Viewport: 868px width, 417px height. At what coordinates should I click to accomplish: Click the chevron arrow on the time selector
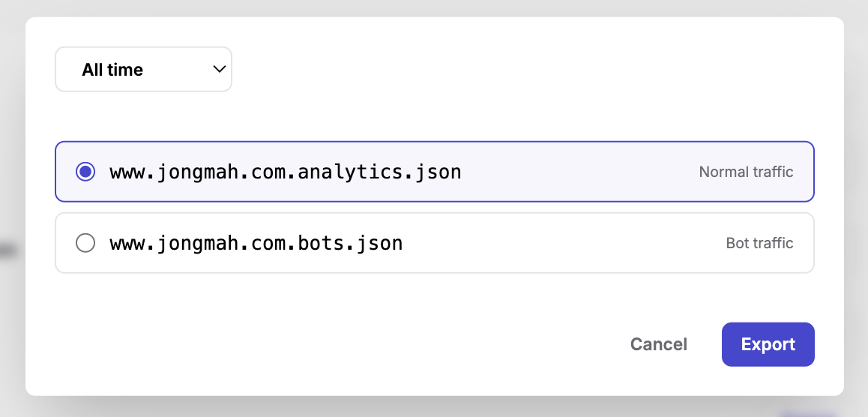click(220, 69)
